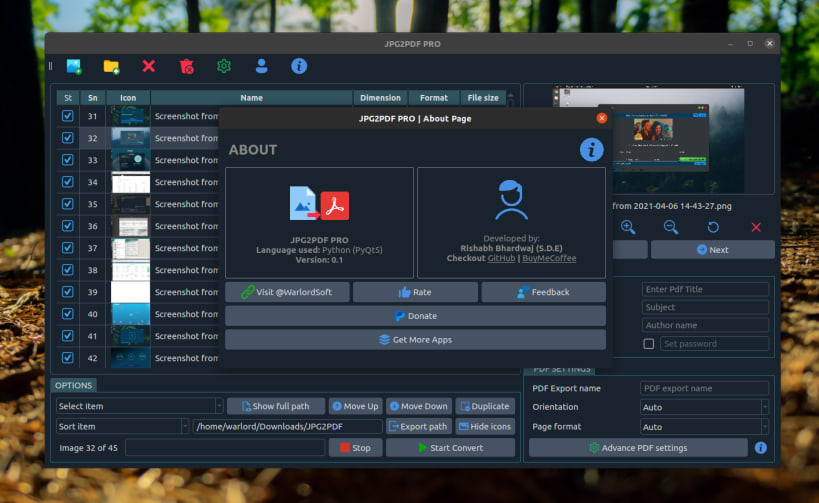
Task: Click the export path text field
Action: click(288, 426)
